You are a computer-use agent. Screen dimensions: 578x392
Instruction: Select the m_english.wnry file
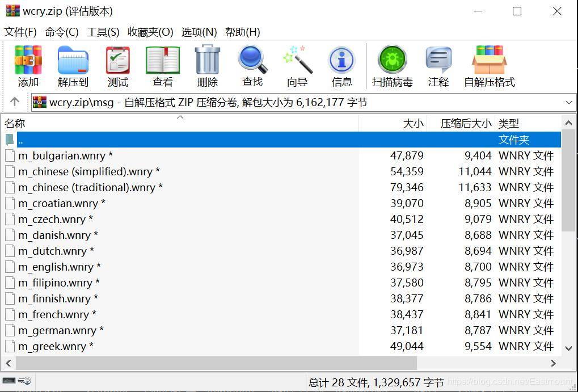(60, 267)
